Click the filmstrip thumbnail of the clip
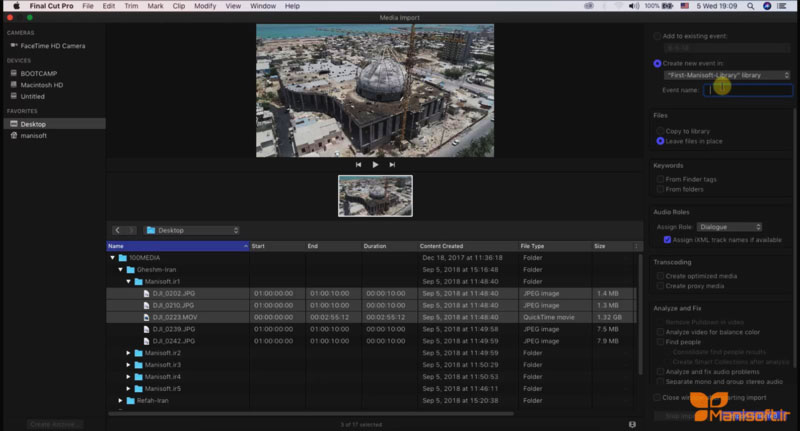Image resolution: width=800 pixels, height=431 pixels. (x=376, y=196)
